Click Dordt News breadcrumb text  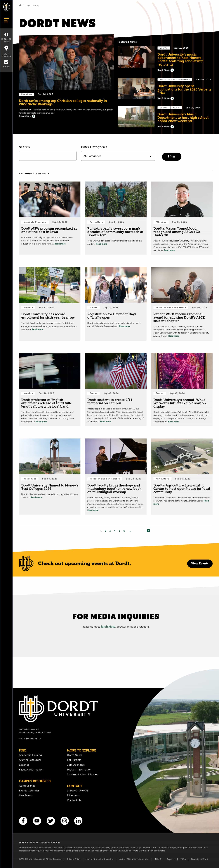click(32, 5)
